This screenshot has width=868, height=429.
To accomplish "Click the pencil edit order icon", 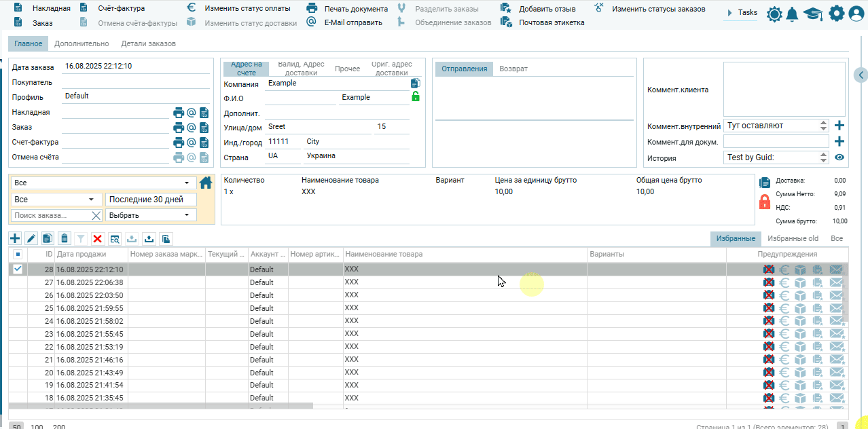I will [31, 238].
